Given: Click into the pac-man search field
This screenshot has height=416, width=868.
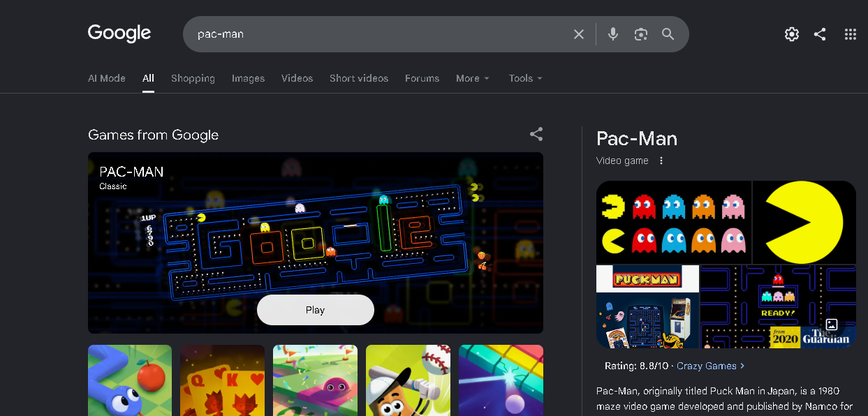Looking at the screenshot, I should 377,34.
